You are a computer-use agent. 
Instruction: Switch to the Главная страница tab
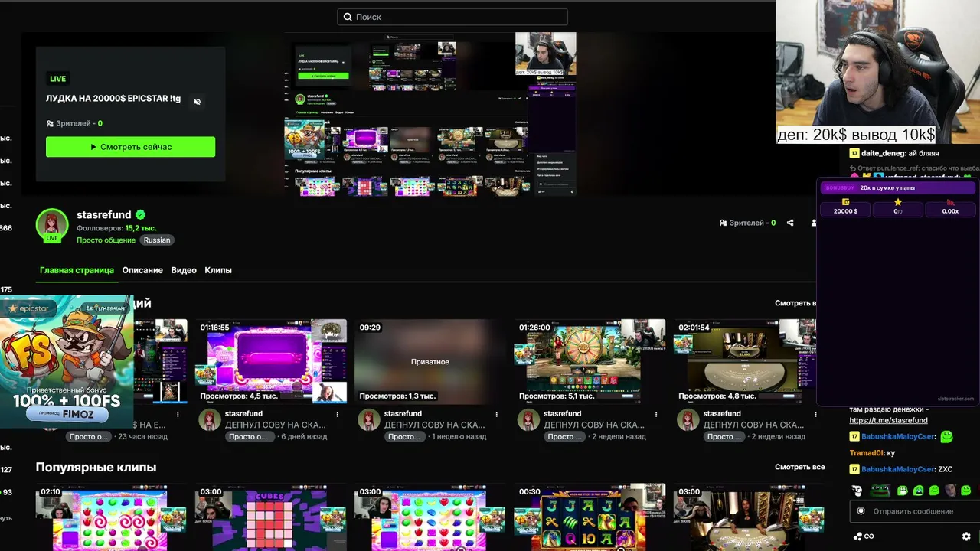click(x=77, y=270)
